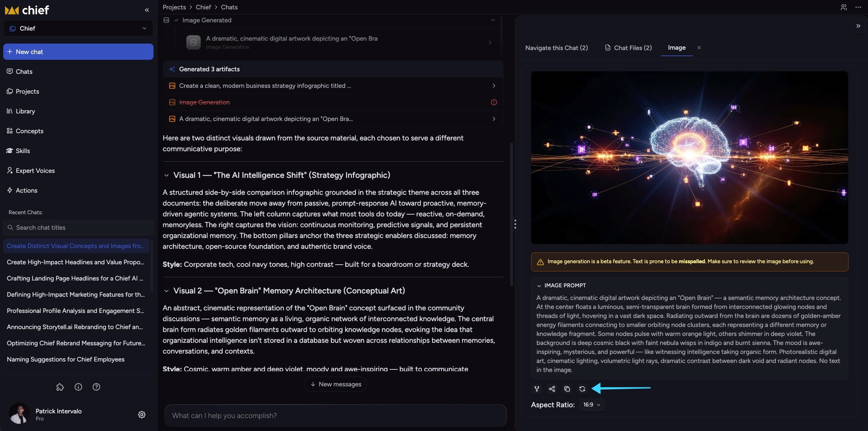
Task: Switch to Navigate this Chat tab
Action: click(x=556, y=48)
